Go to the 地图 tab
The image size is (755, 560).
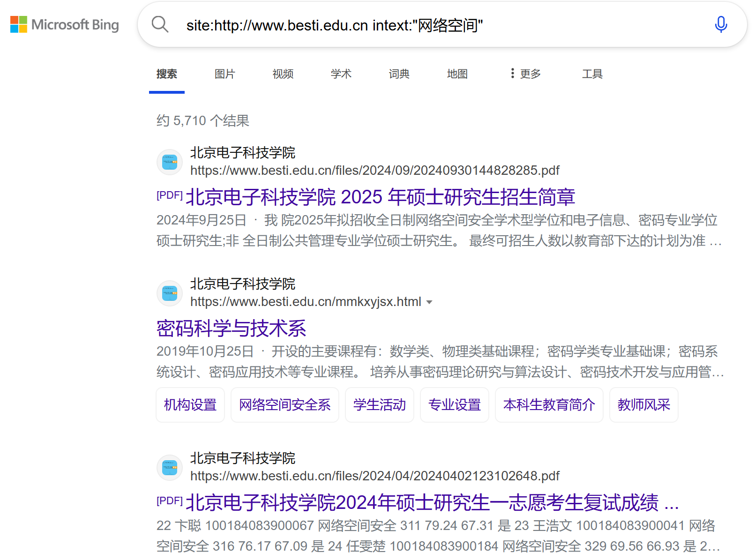(457, 74)
